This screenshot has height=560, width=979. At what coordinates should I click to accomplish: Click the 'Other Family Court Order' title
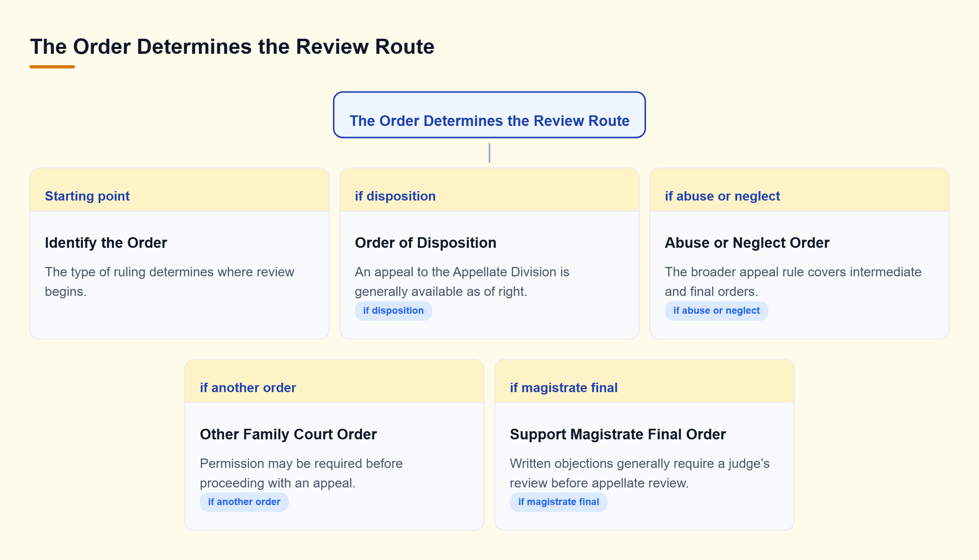tap(288, 434)
